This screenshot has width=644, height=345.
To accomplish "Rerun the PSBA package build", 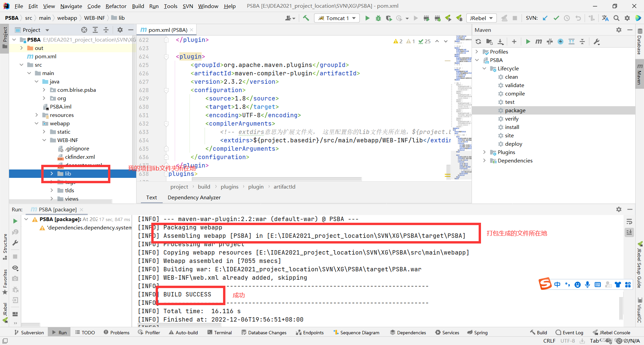I will point(15,221).
